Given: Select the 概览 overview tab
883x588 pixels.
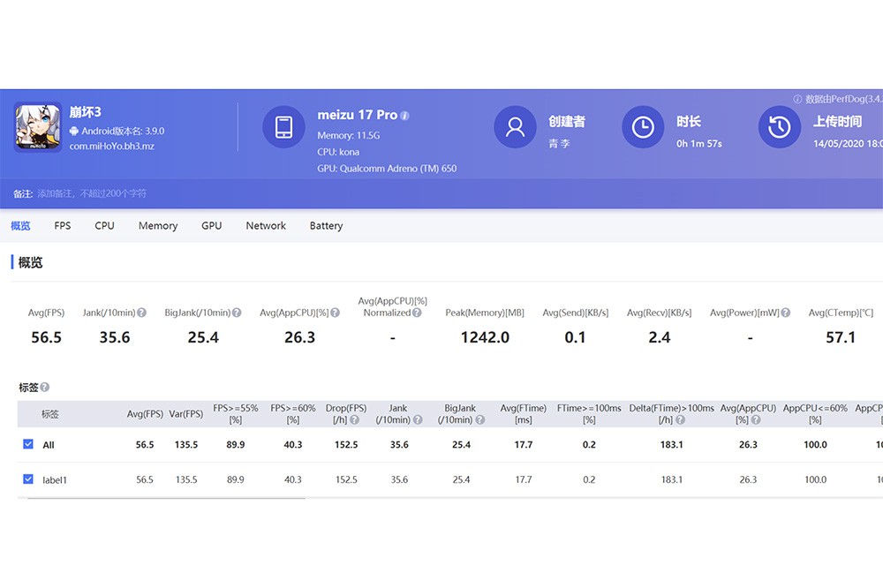Looking at the screenshot, I should click(x=20, y=226).
